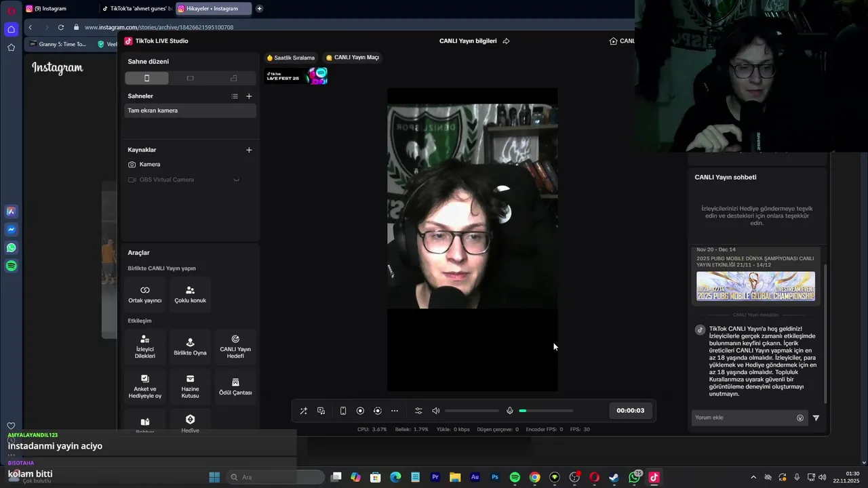Open Premiere Pro from taskbar
Screen dimensions: 868x488
click(x=435, y=477)
